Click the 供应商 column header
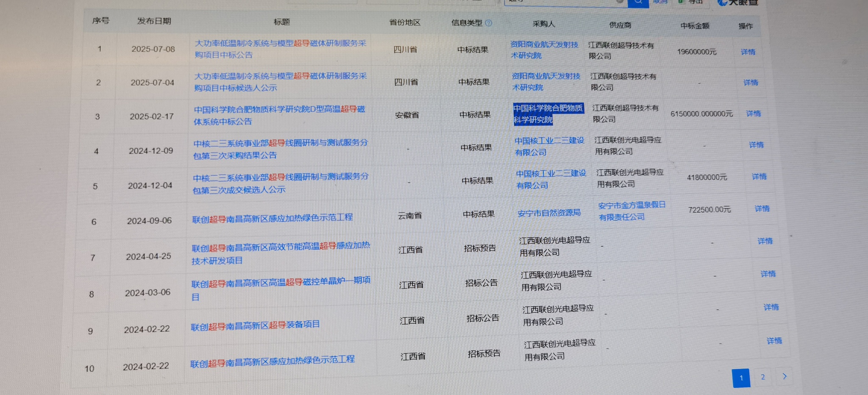The height and width of the screenshot is (395, 868). coord(620,25)
